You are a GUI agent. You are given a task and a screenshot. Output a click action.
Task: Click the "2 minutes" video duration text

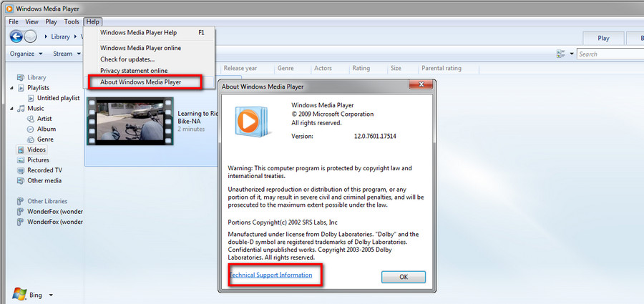click(x=191, y=129)
